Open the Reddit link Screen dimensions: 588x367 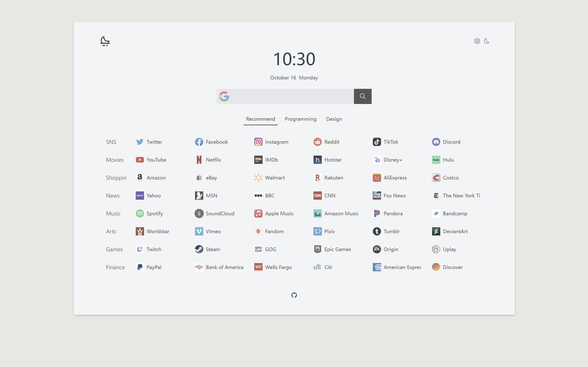(x=331, y=142)
